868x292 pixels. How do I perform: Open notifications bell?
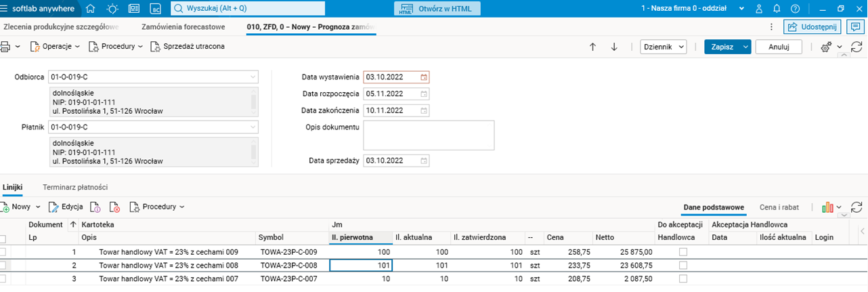tap(777, 9)
